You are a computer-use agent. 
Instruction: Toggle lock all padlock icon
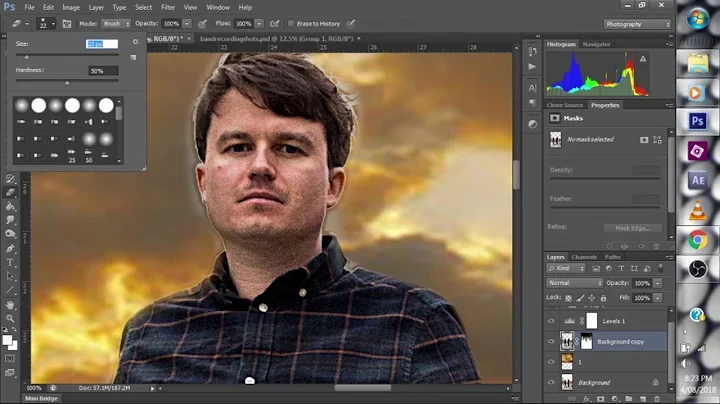coord(603,298)
